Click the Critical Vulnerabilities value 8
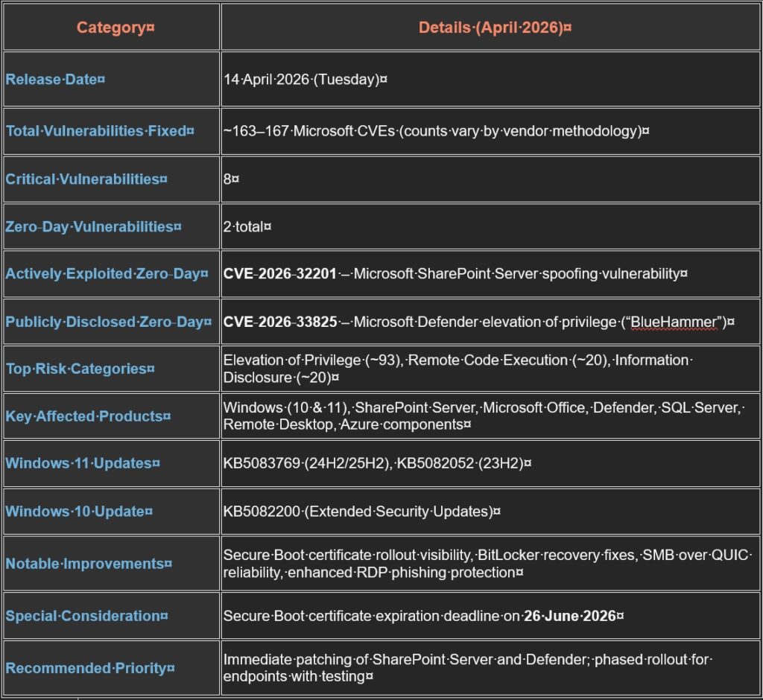Viewport: 763px width, 700px height. click(x=227, y=179)
